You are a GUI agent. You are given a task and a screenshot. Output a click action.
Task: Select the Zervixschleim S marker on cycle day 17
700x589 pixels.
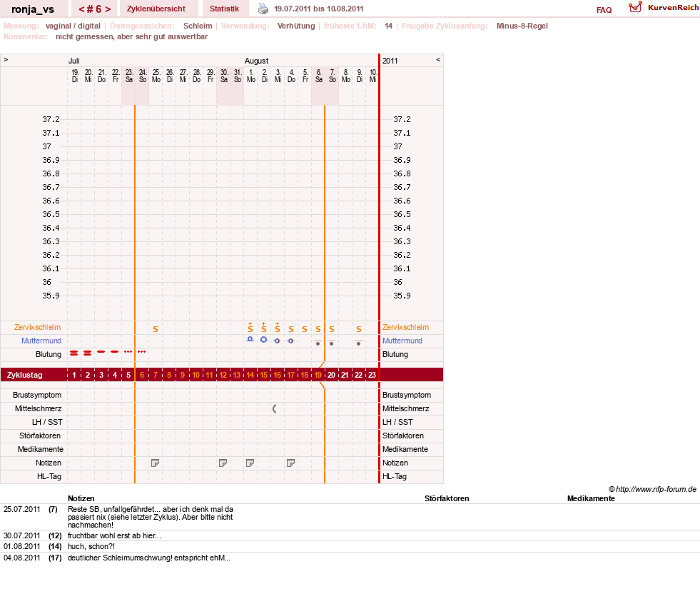click(291, 329)
